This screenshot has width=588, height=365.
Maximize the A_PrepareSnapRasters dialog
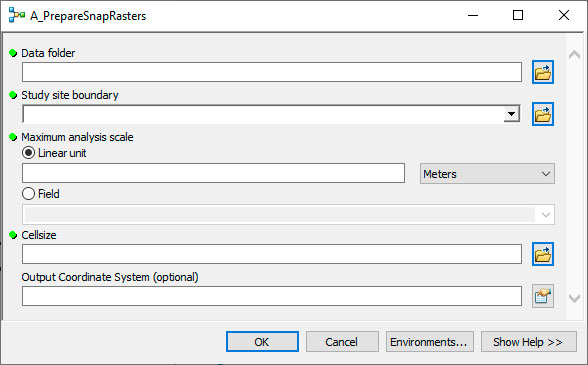tap(518, 15)
